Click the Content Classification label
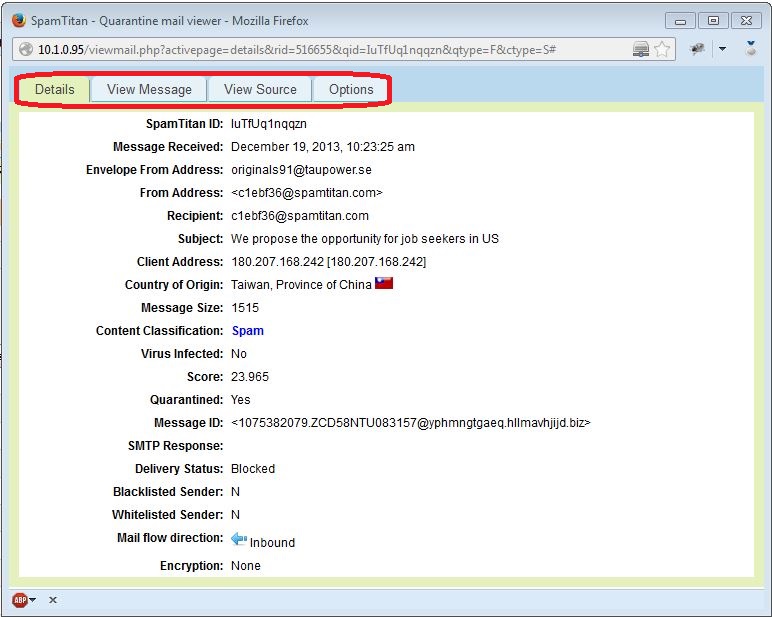Screen dimensions: 772x617 coord(160,331)
